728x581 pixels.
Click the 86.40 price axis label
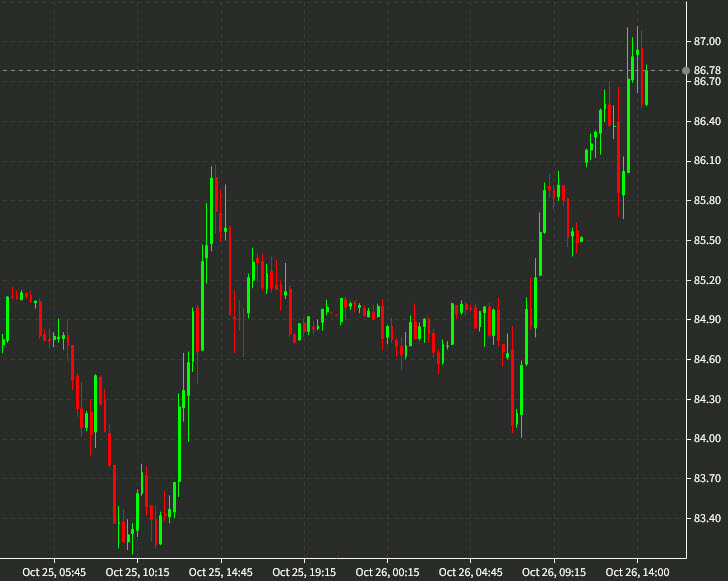click(x=707, y=122)
